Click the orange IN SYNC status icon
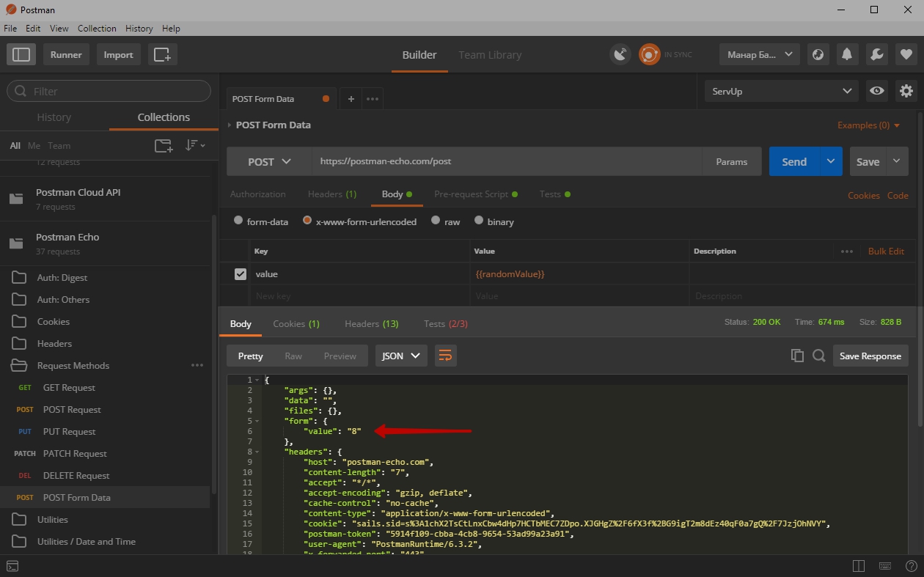 pyautogui.click(x=649, y=54)
